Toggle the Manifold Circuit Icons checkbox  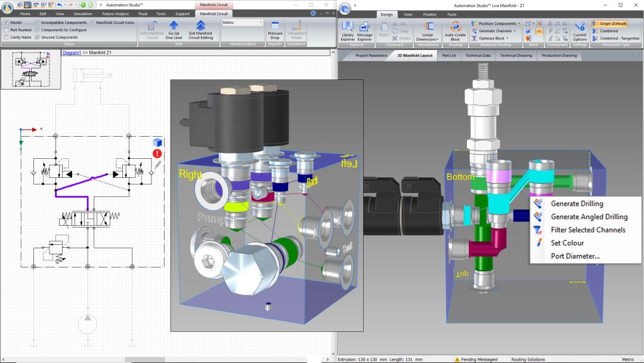tap(92, 23)
